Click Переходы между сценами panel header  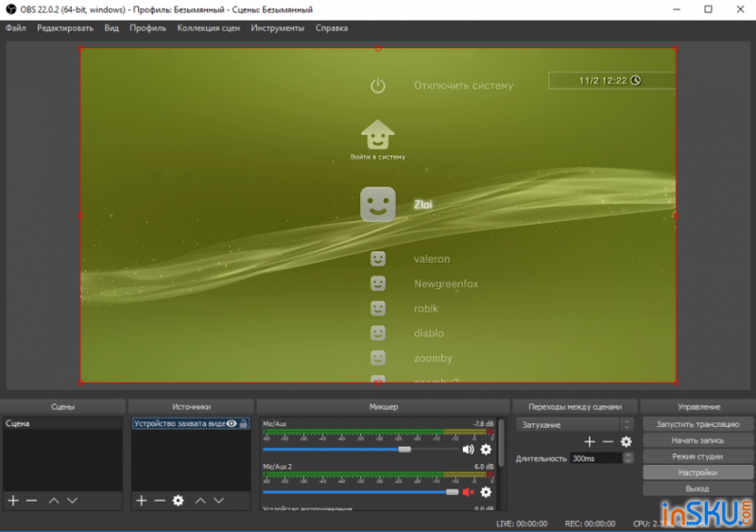[x=575, y=407]
